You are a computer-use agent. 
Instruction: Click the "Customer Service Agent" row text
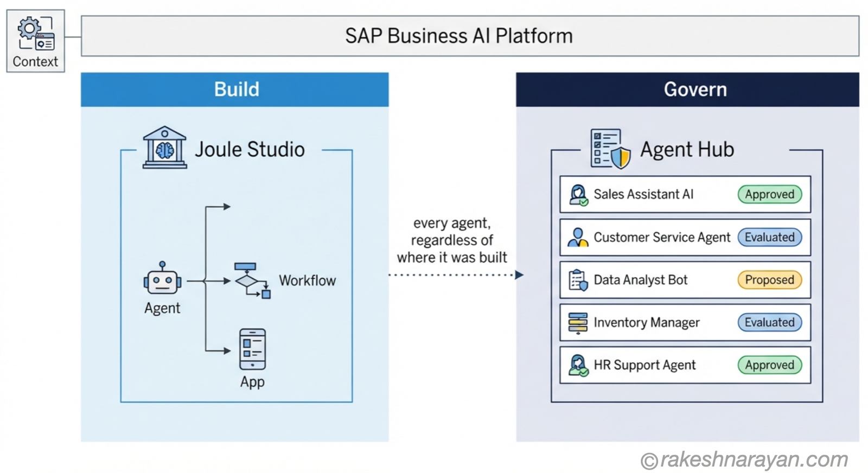[662, 237]
